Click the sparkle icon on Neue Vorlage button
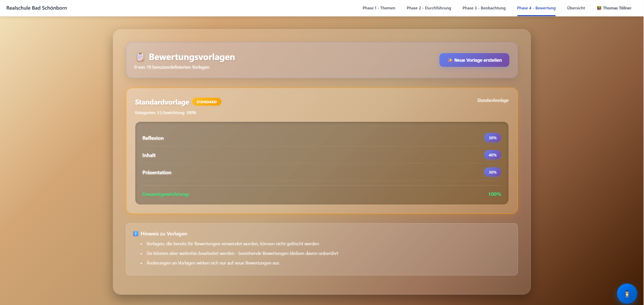Screen dimensions: 644x305 [x=450, y=60]
